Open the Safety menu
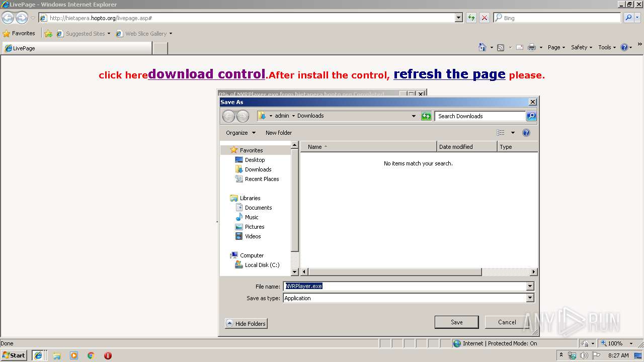Viewport: 644px width, 362px height. coord(582,47)
